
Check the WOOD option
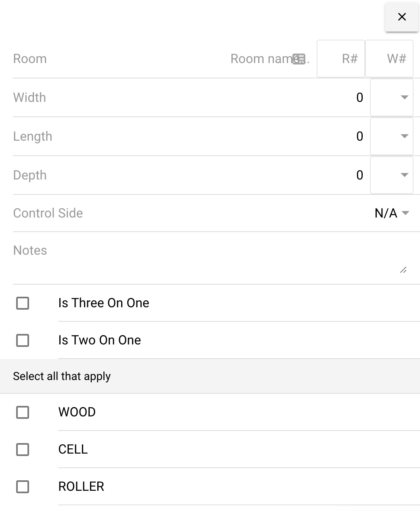[x=23, y=412]
